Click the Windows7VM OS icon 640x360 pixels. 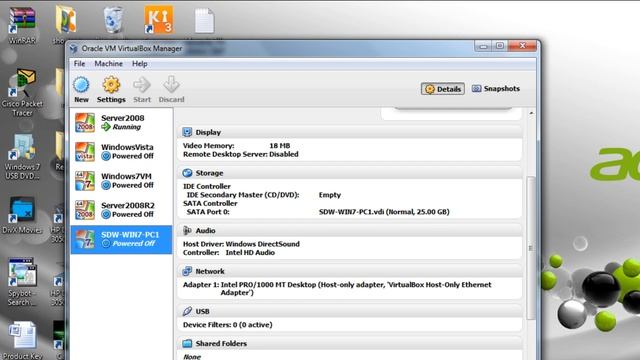click(85, 181)
